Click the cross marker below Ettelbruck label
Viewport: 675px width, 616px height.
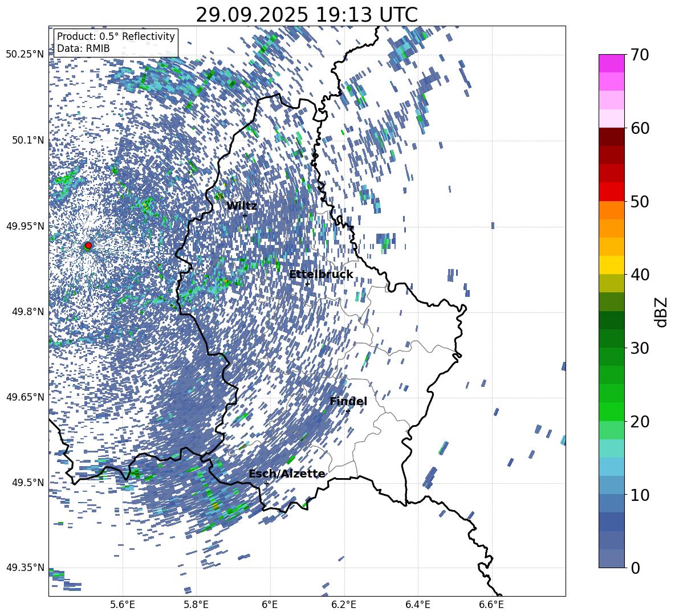click(307, 284)
